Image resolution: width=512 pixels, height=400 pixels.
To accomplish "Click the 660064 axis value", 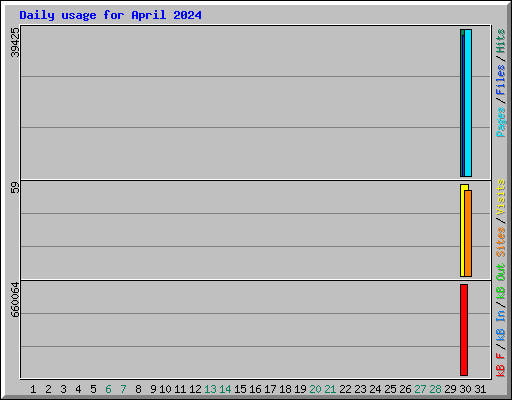I will point(15,300).
